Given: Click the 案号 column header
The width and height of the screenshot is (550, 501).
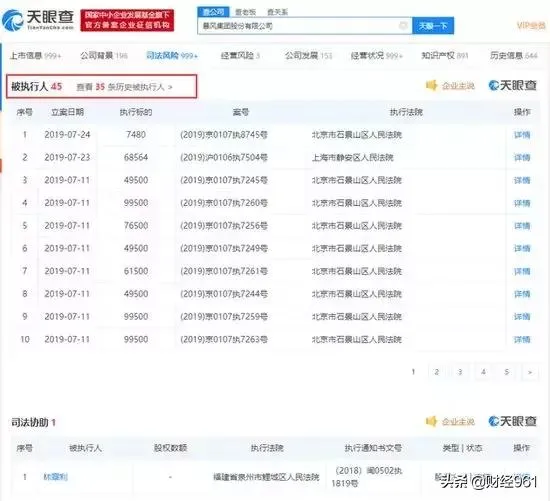Looking at the screenshot, I should pos(241,112).
